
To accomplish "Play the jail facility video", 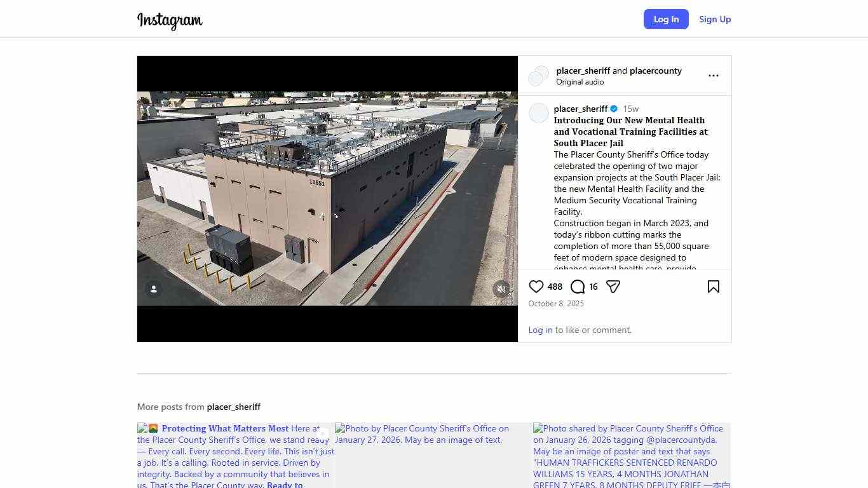I will pyautogui.click(x=327, y=198).
